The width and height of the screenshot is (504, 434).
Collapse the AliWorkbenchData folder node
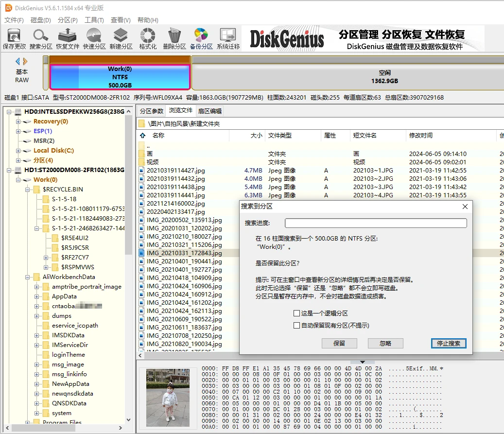point(28,277)
